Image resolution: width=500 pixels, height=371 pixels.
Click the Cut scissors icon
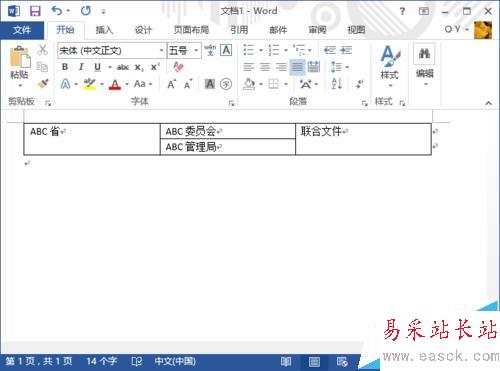pyautogui.click(x=42, y=50)
